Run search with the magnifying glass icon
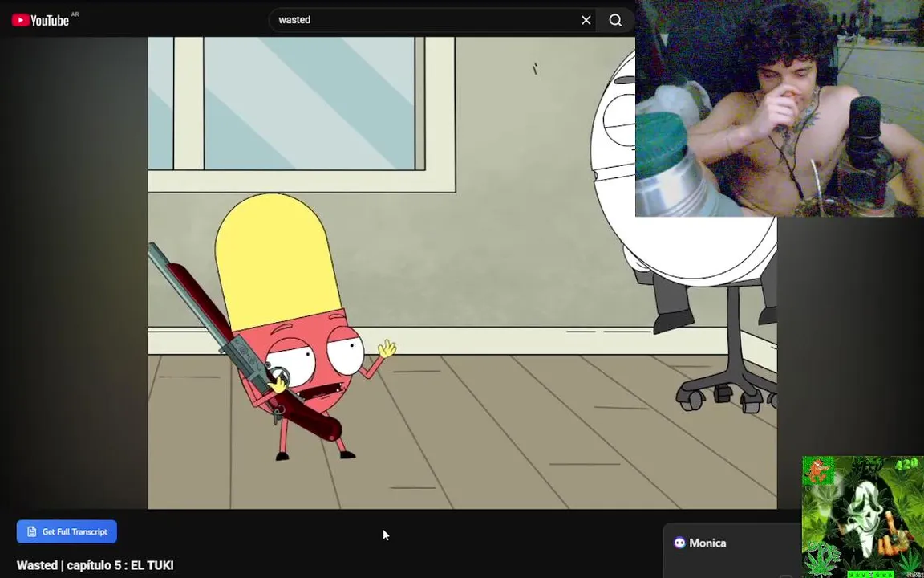 coord(615,20)
